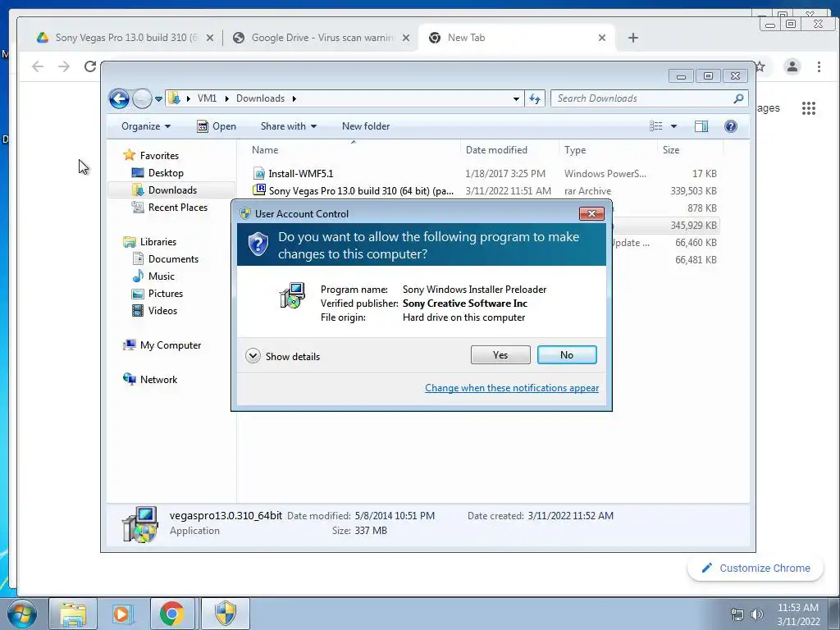Sort by the Name column header

(x=265, y=150)
